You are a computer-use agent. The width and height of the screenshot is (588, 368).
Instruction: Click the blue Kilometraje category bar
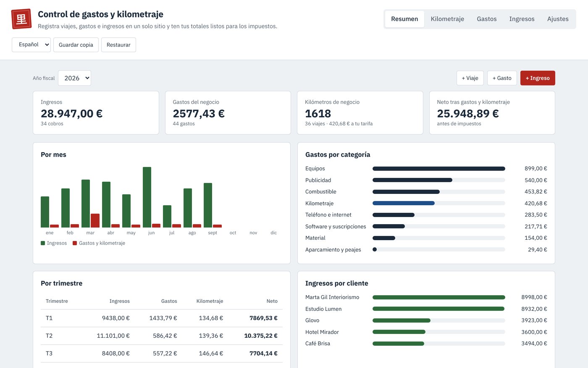(404, 203)
